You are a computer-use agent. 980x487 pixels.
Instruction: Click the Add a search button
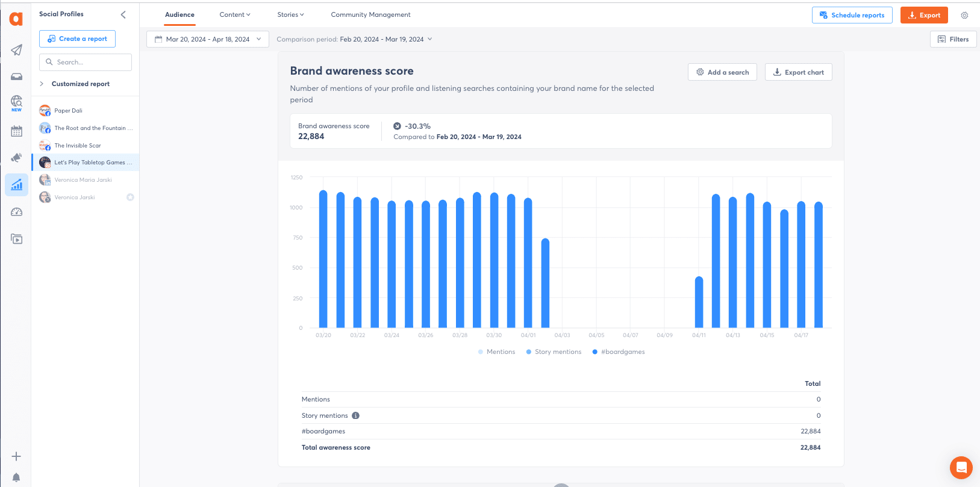pos(722,72)
